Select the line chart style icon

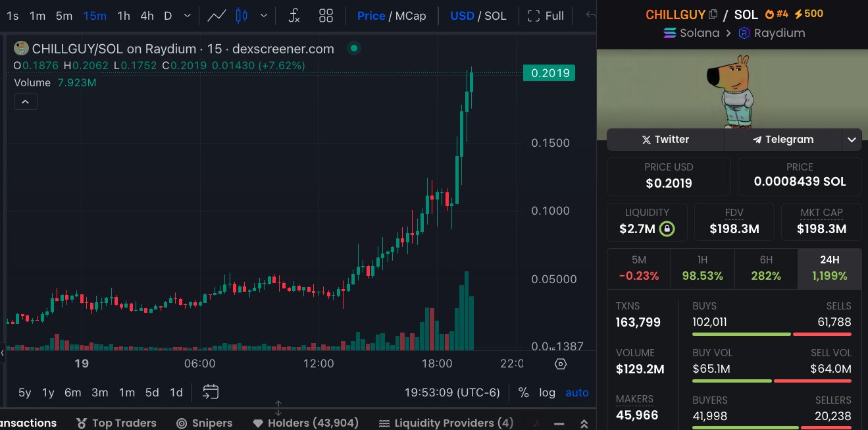(217, 16)
